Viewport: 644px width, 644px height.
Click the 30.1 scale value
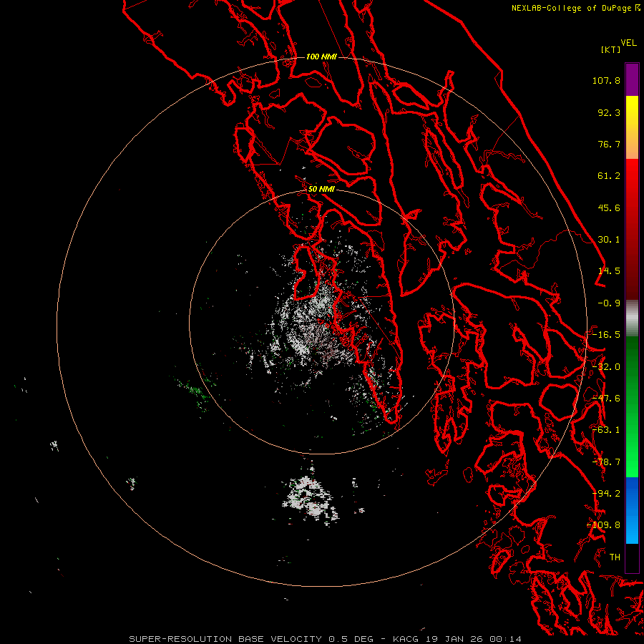(x=609, y=240)
